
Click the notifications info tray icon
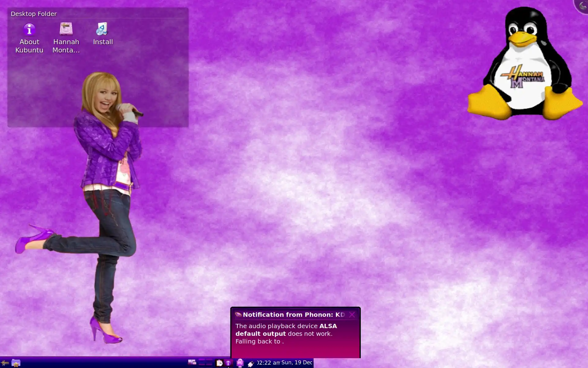[228, 363]
